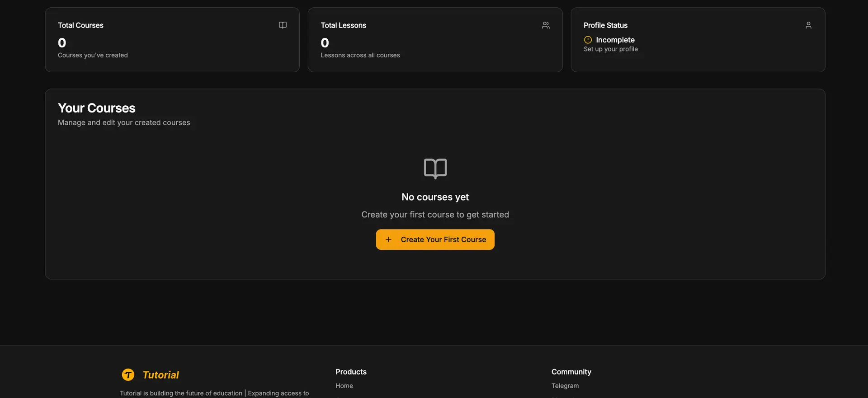Click the 'Your Courses' section heading
868x398 pixels.
tap(96, 108)
